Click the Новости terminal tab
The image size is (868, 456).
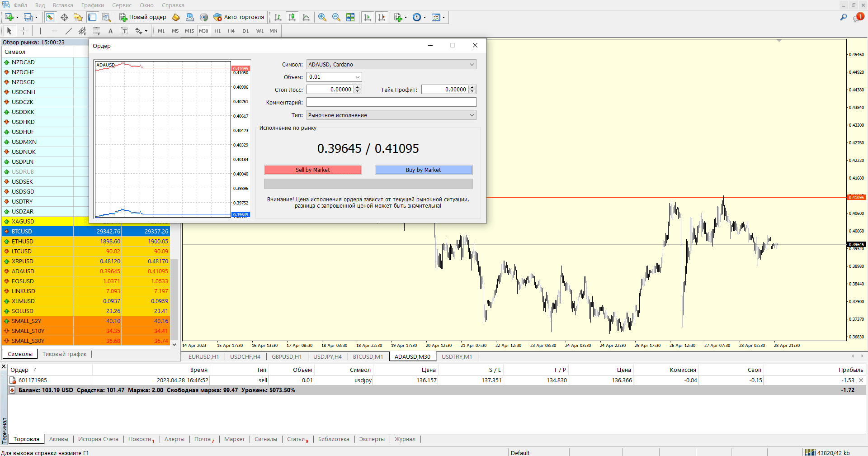point(141,439)
